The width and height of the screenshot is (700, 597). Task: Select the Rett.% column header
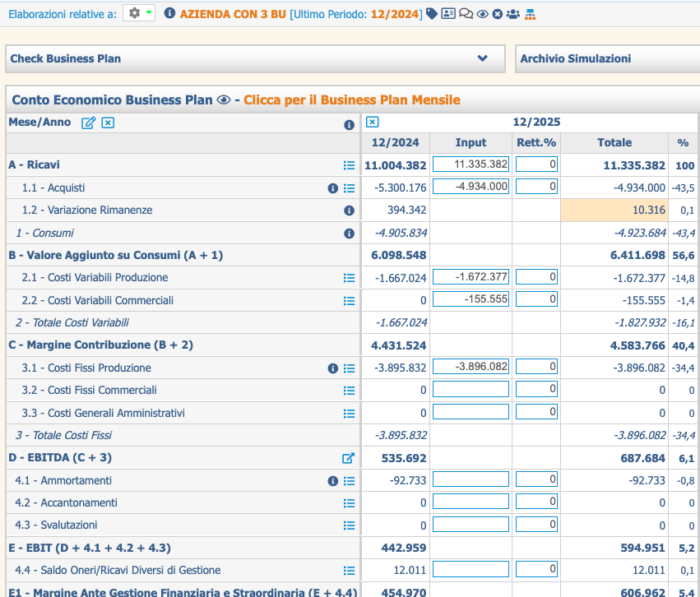click(536, 143)
